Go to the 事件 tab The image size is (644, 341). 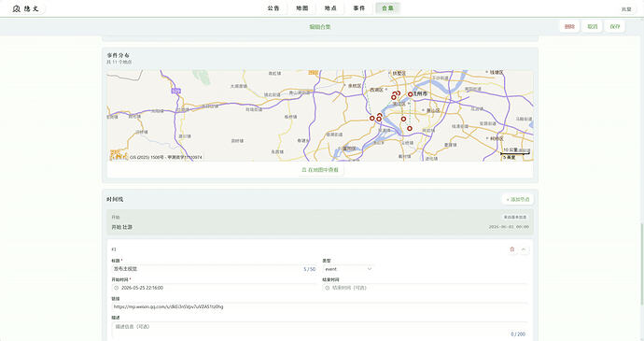click(x=359, y=8)
